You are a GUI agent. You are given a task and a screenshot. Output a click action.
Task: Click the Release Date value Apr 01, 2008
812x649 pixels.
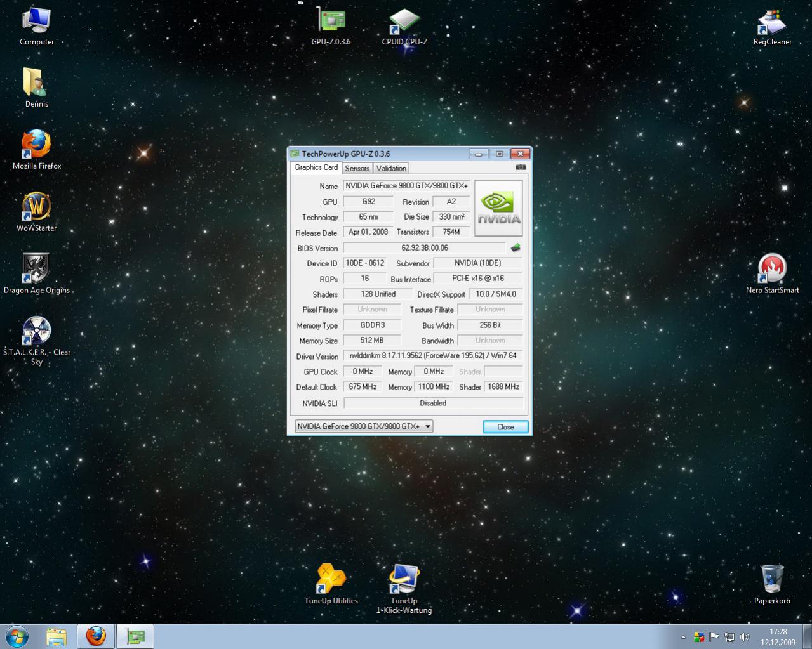coord(368,232)
